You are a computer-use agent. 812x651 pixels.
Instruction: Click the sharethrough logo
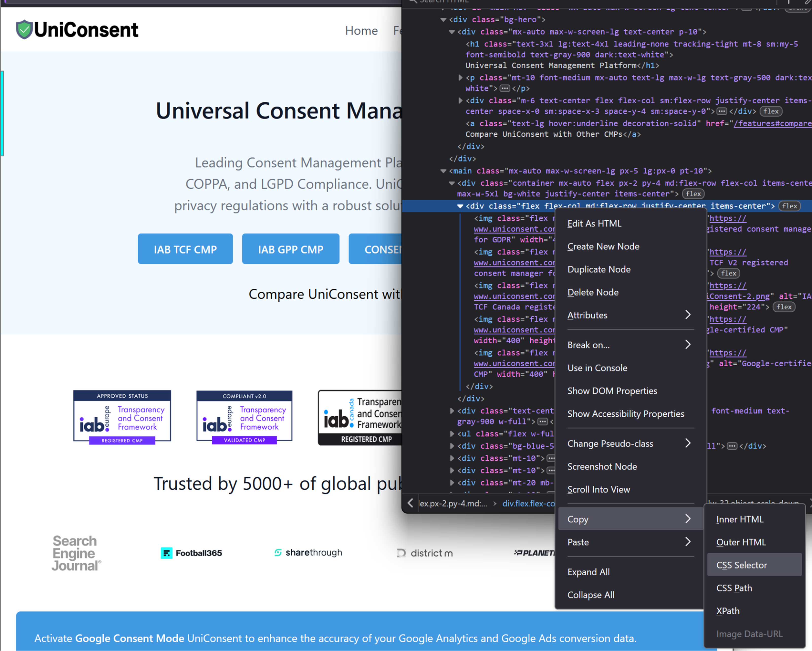pyautogui.click(x=308, y=553)
